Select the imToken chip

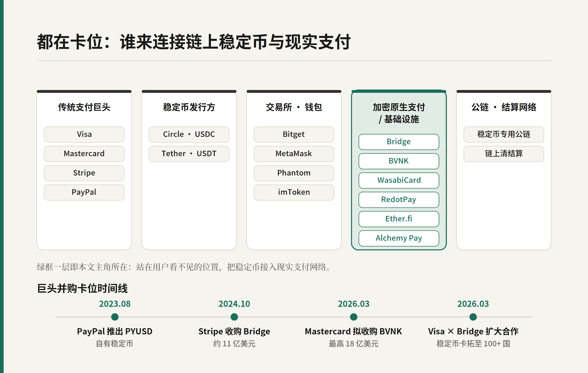(294, 192)
